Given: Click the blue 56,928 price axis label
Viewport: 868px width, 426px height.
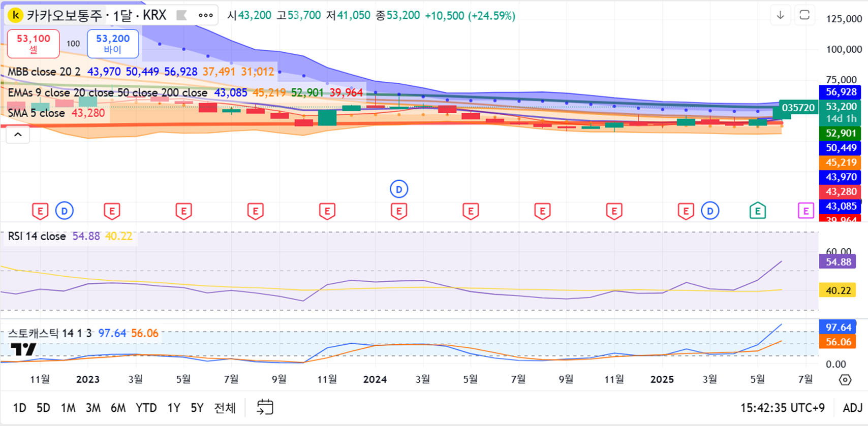Looking at the screenshot, I should [841, 92].
